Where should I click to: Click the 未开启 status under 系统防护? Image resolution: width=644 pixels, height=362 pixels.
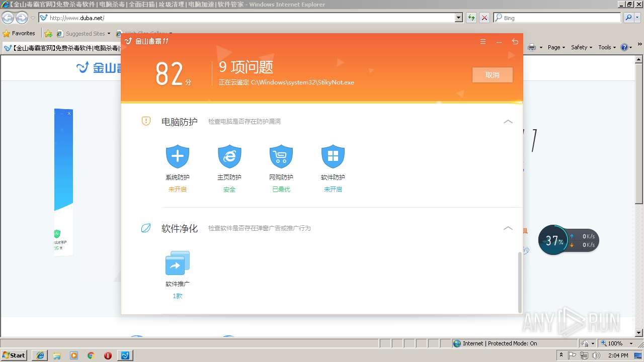tap(178, 190)
